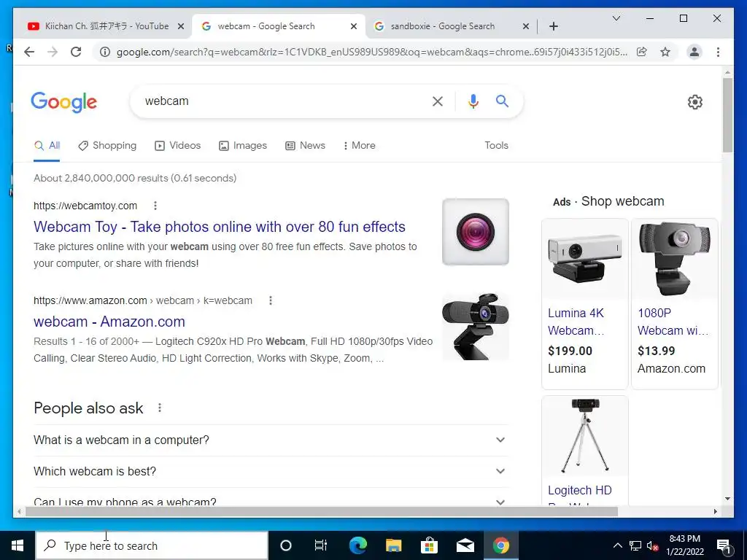
Task: Open Task View on taskbar
Action: [321, 545]
